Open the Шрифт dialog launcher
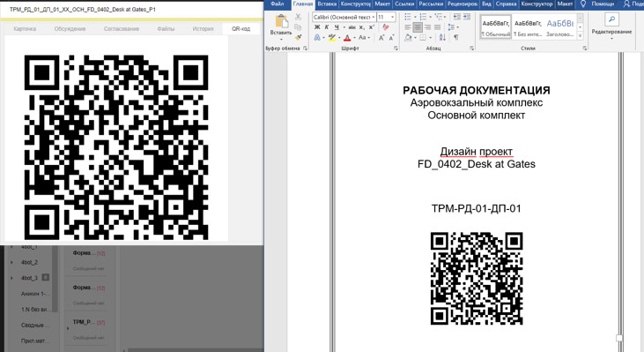The image size is (644, 352). point(396,49)
